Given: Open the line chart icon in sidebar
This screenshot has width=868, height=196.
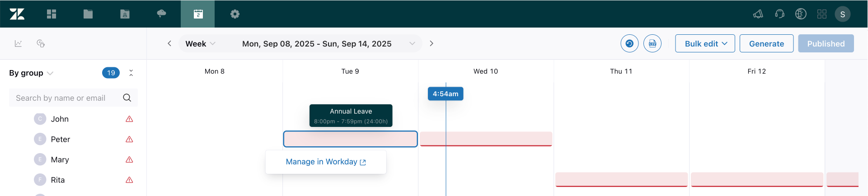Looking at the screenshot, I should tap(18, 43).
